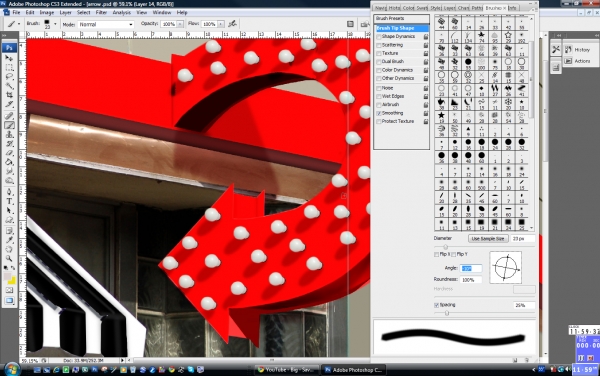Viewport: 600px width, 376px height.
Task: Select the Slice tool
Action: tap(9, 104)
